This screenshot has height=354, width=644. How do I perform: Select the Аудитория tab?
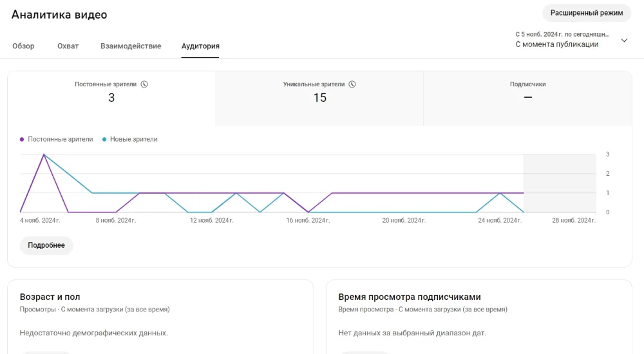coord(200,46)
